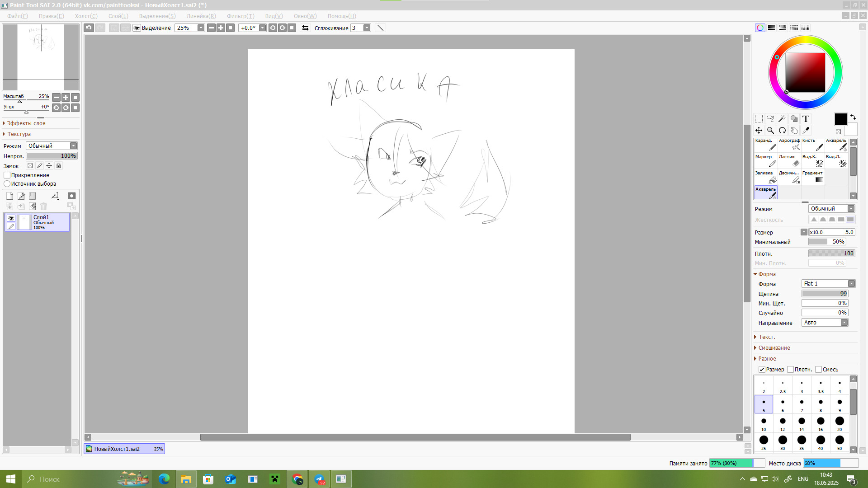This screenshot has height=488, width=868.
Task: Check the Плотн. checkbox
Action: coord(790,370)
